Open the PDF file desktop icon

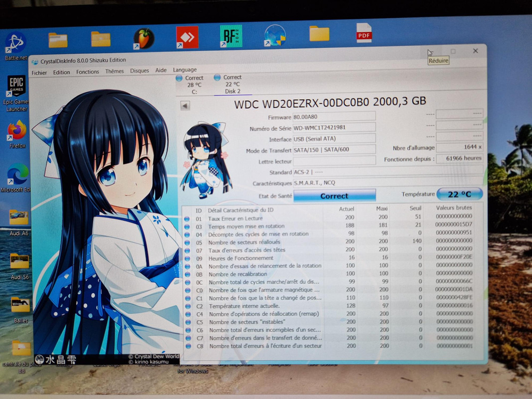pyautogui.click(x=363, y=33)
